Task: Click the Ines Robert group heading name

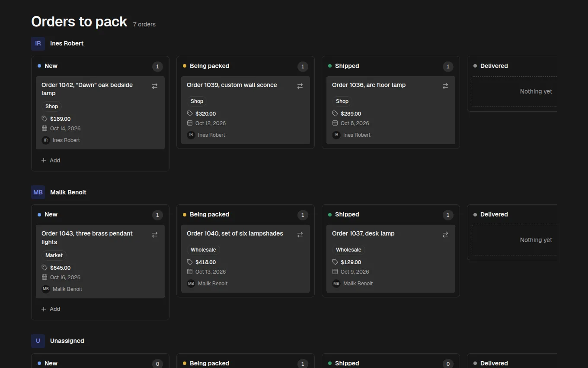Action: [67, 43]
